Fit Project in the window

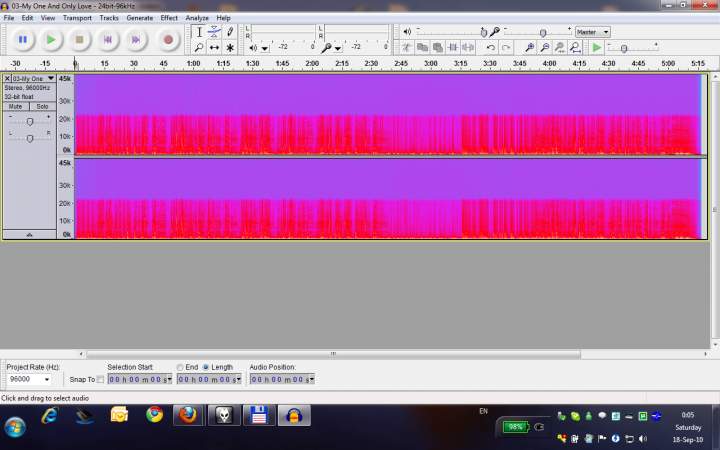click(x=575, y=47)
